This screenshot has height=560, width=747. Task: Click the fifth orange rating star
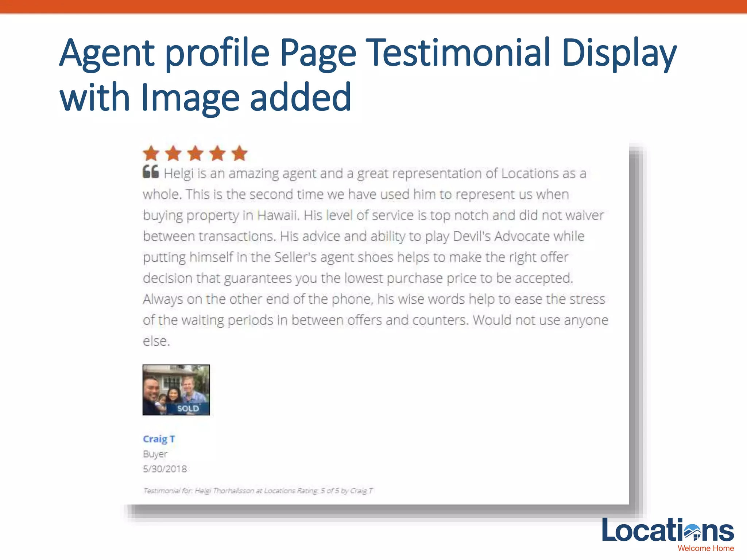point(240,153)
